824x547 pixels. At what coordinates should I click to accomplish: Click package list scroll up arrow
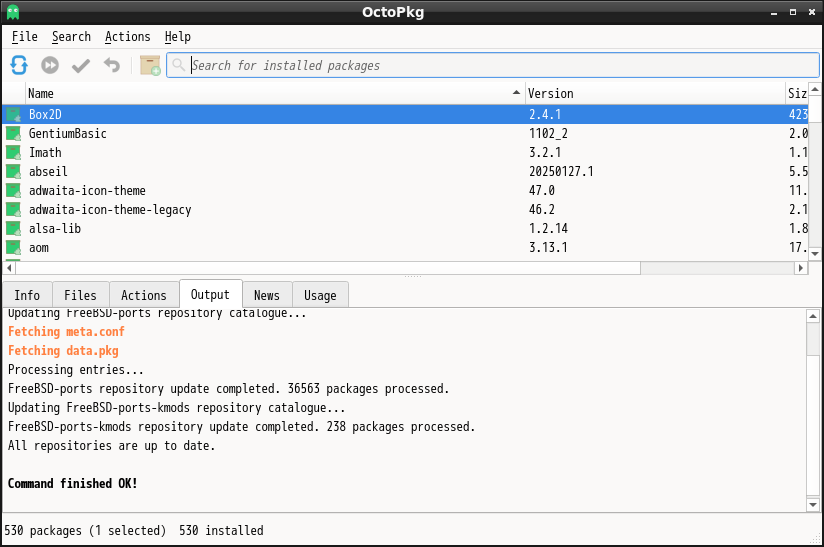click(815, 90)
